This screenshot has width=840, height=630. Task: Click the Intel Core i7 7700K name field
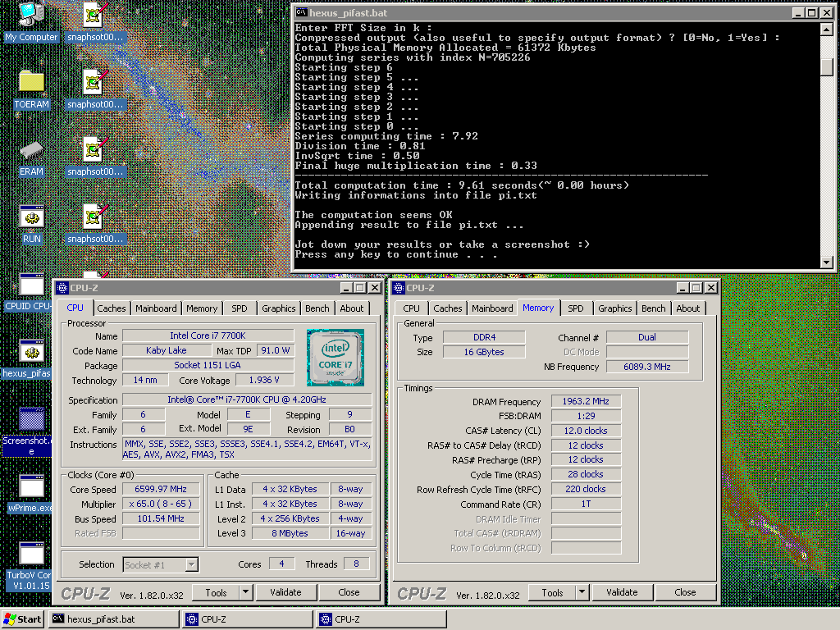click(x=208, y=336)
